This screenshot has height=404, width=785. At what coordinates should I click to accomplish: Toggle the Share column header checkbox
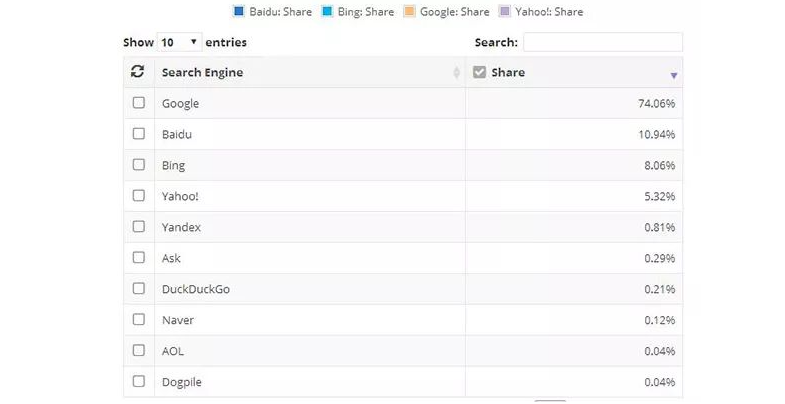click(x=479, y=72)
